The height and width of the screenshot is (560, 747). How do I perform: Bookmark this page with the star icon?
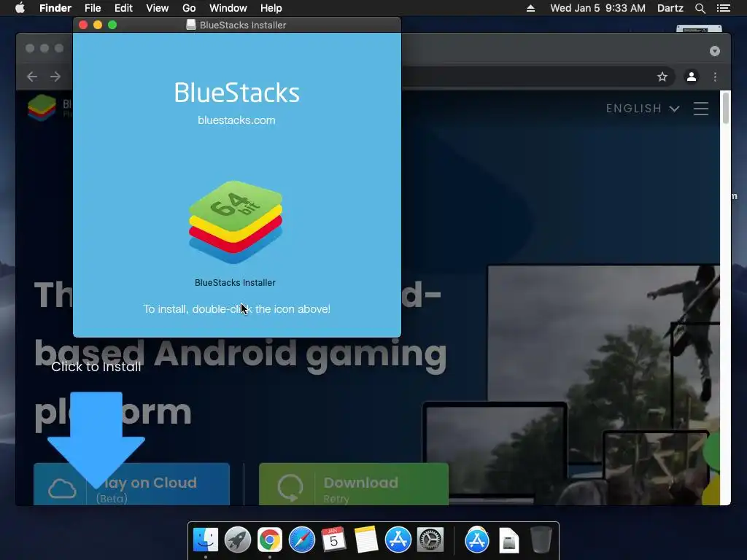click(x=662, y=77)
